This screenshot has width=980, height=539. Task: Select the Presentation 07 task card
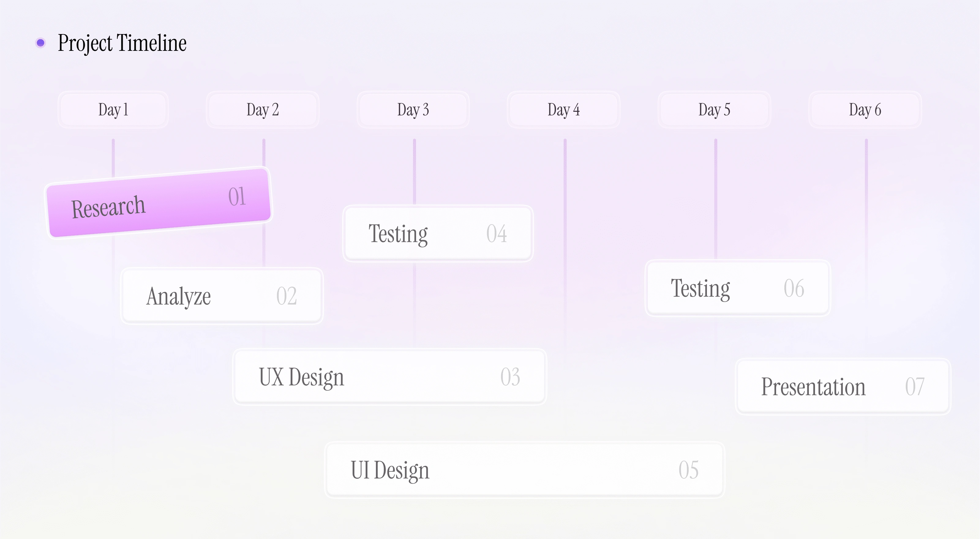pos(843,387)
